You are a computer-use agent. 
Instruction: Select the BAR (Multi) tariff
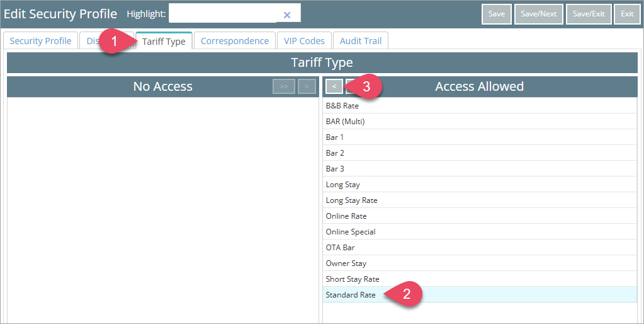[x=479, y=121]
